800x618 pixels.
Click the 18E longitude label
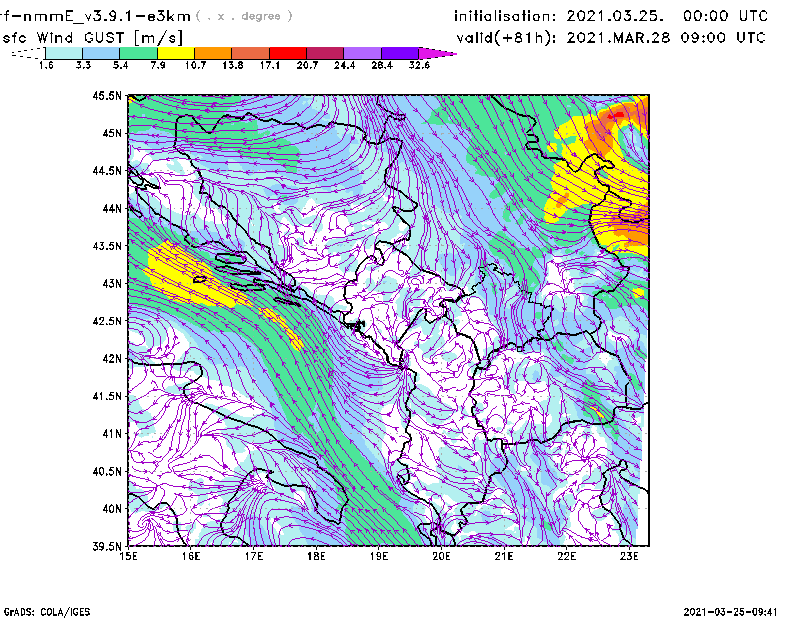pyautogui.click(x=316, y=556)
